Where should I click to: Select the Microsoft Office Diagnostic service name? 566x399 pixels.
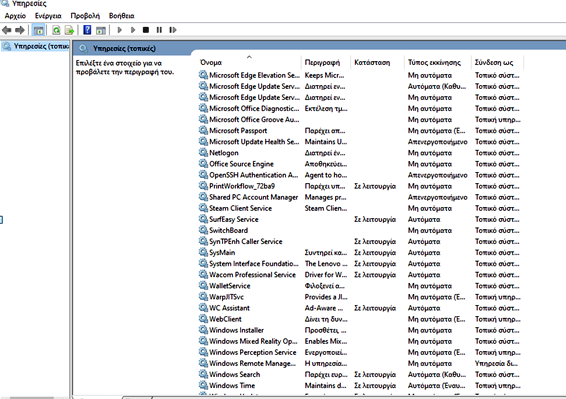[x=254, y=108]
